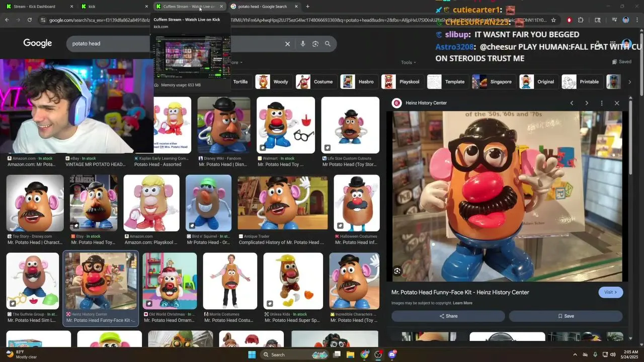Open File Explorer from the taskbar

(351, 354)
